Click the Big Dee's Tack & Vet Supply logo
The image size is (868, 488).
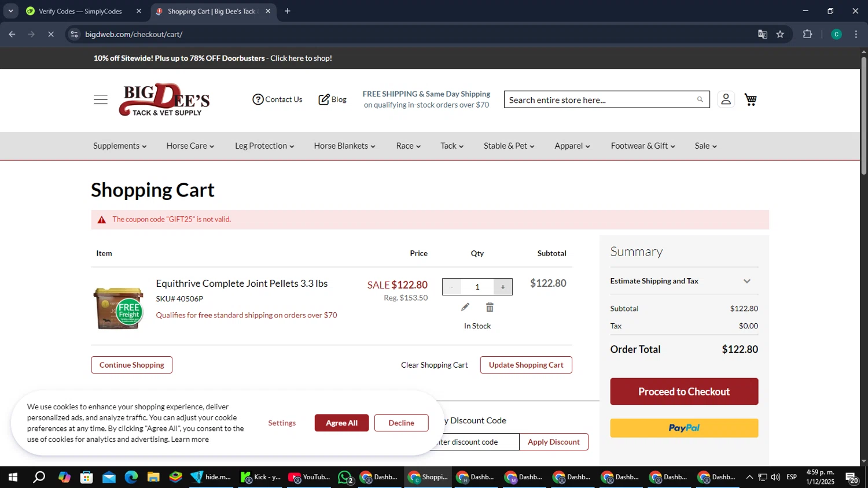click(164, 99)
